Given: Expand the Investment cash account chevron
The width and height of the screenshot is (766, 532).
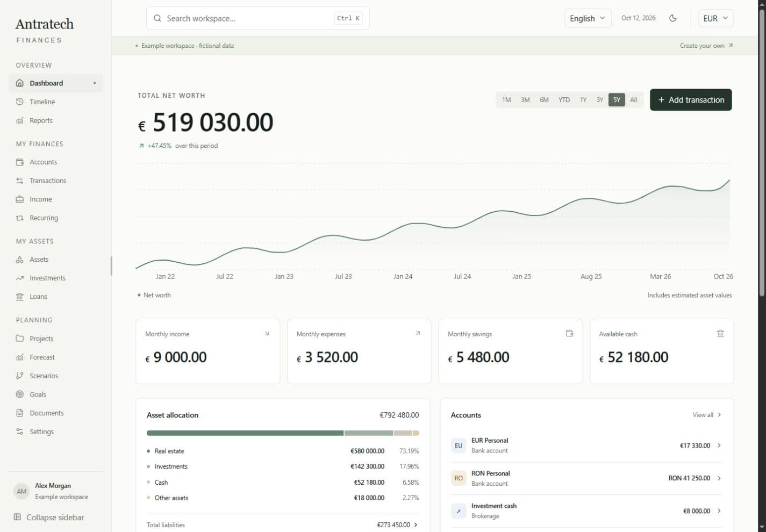Looking at the screenshot, I should pos(719,511).
